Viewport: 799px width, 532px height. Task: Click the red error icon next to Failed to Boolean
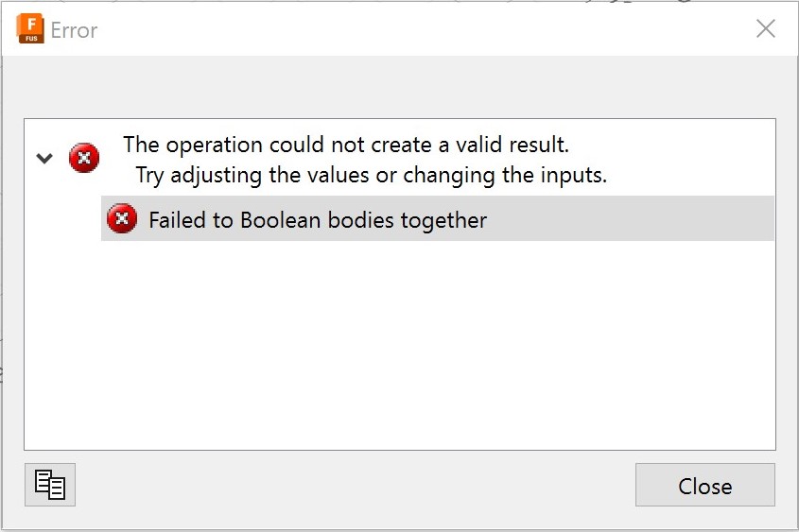[122, 220]
